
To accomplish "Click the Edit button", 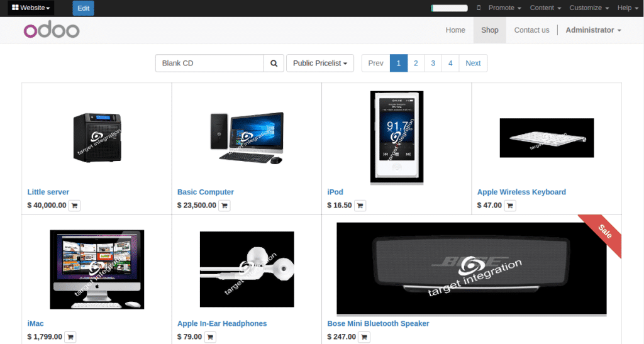I will (x=84, y=8).
